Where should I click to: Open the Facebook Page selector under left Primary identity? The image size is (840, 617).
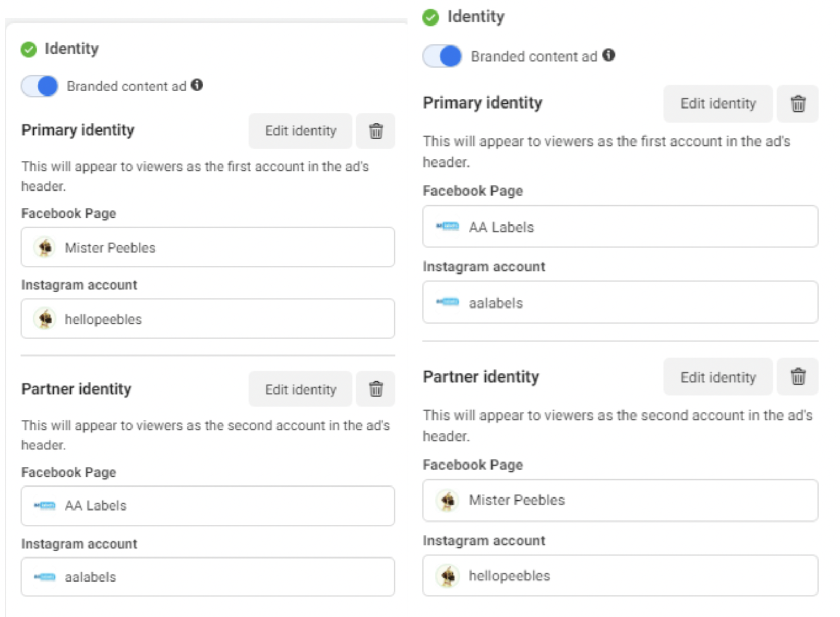tap(208, 247)
